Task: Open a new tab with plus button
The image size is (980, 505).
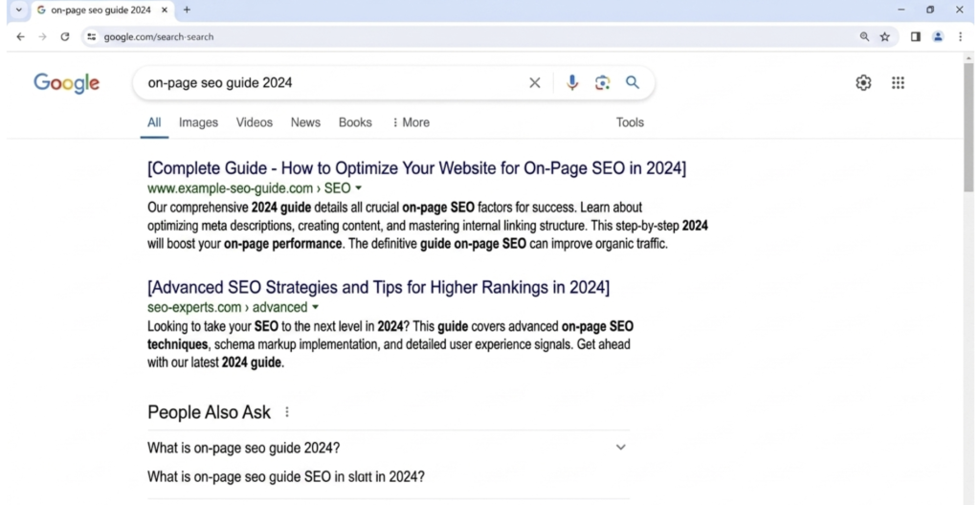Action: click(x=187, y=10)
